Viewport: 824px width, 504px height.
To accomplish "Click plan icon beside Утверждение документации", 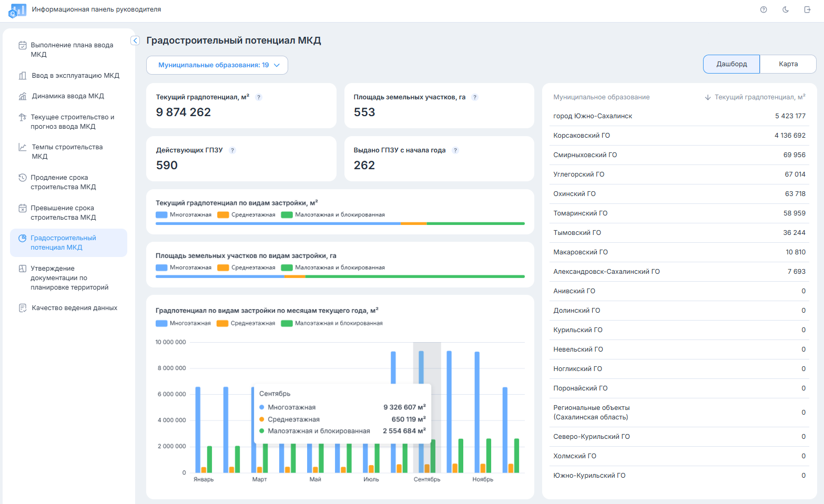I will coord(23,269).
